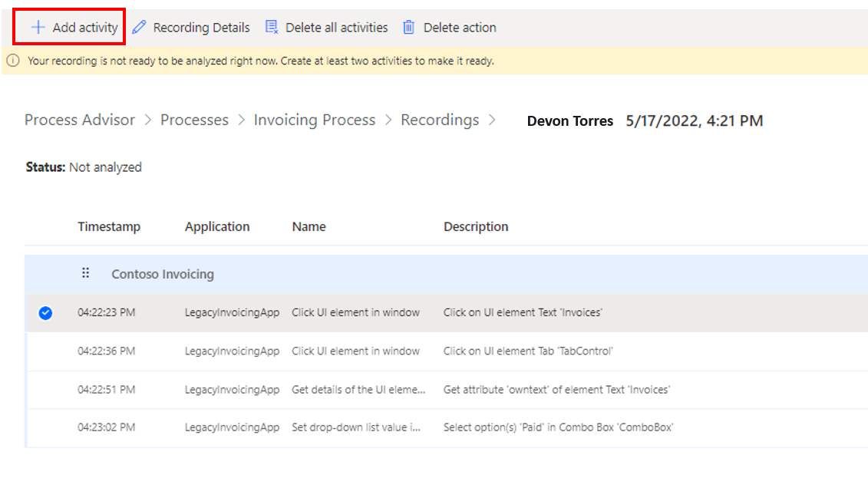
Task: Click the drag handle beside Contoso Invoicing
Action: pos(86,273)
